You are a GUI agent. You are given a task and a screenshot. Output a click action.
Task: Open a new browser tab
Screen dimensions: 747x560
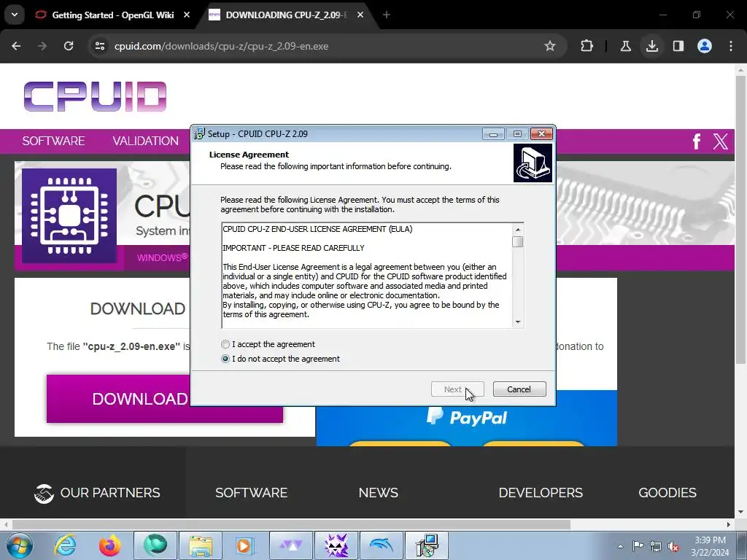point(387,15)
